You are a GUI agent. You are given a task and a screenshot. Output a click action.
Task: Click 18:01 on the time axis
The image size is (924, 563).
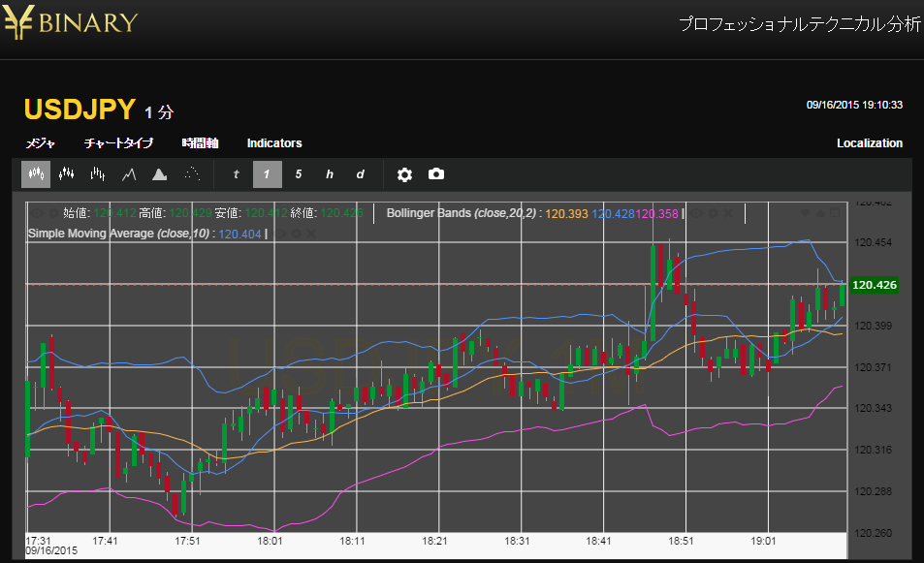(270, 541)
